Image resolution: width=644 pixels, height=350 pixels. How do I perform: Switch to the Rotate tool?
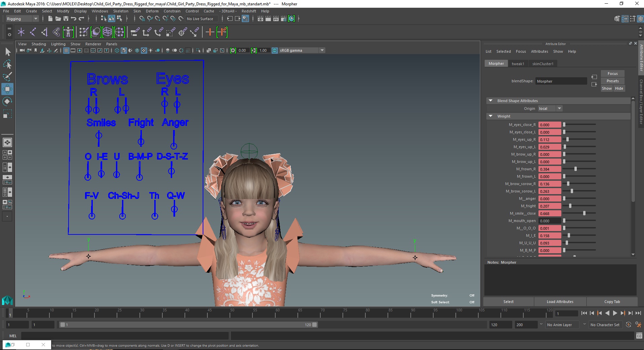tap(8, 101)
